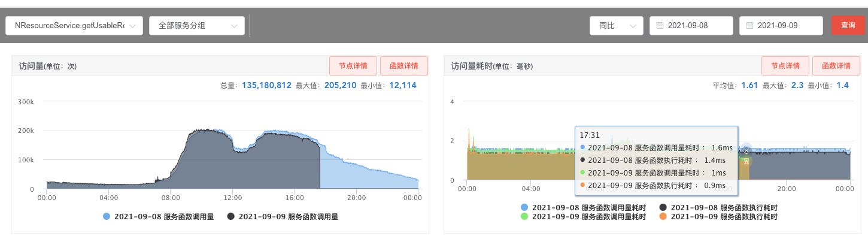Expand the 全部服务分组 dropdown

[197, 26]
